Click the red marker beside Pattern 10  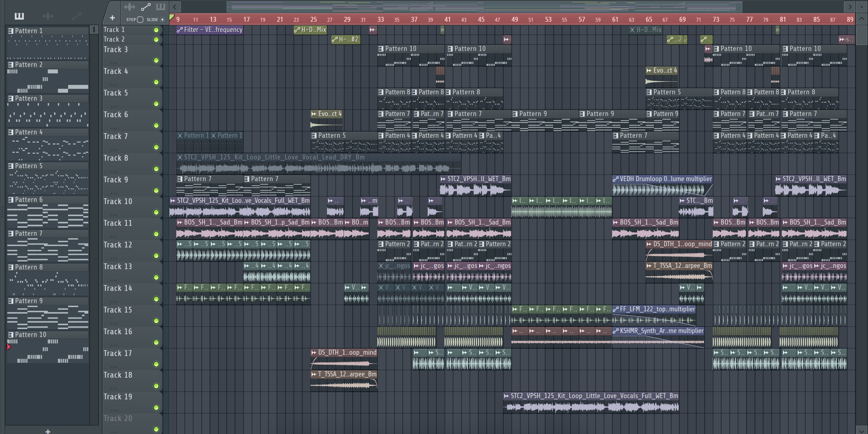click(9, 347)
